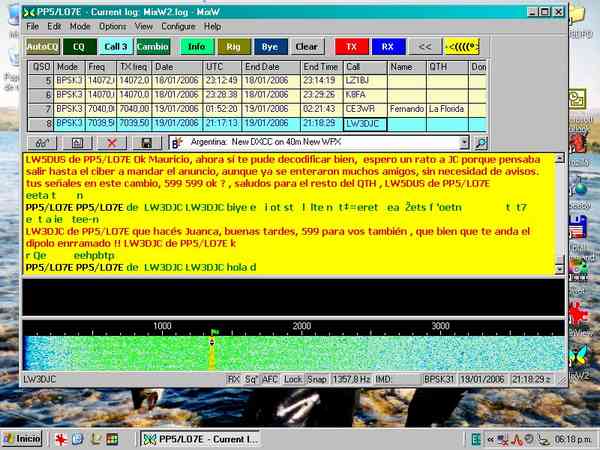Click the Rig macro button
Screen dimensions: 600x450
click(233, 47)
